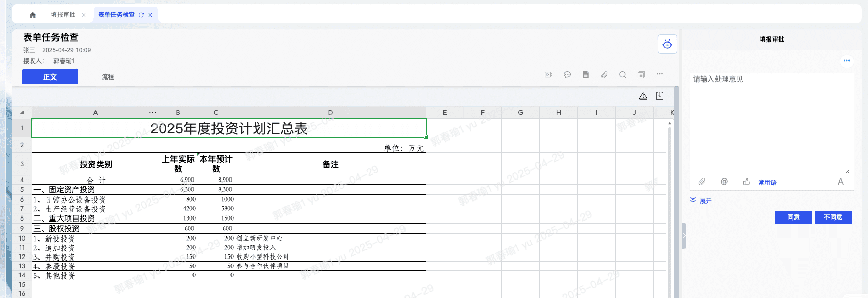Open the 流程 tab
The image size is (868, 298).
click(x=108, y=76)
